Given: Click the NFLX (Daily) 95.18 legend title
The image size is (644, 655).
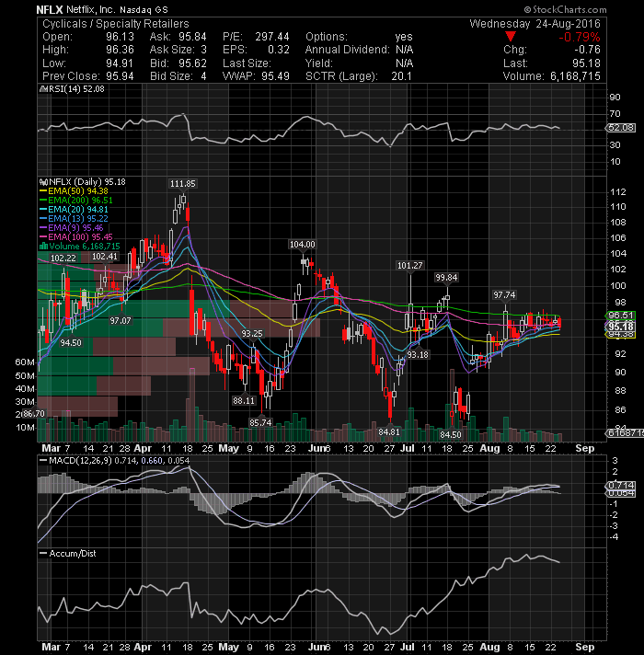Looking at the screenshot, I should tap(87, 182).
